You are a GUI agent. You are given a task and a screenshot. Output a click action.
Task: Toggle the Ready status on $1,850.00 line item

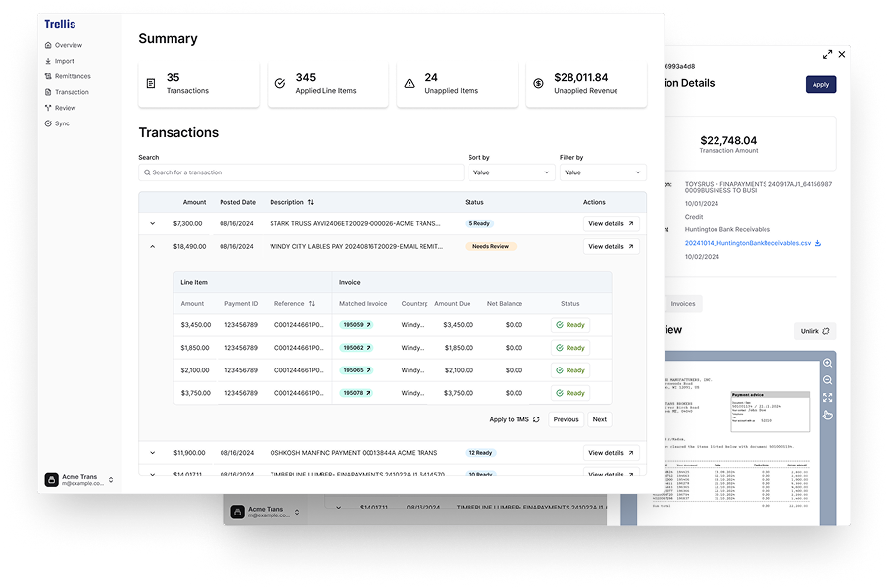click(569, 348)
